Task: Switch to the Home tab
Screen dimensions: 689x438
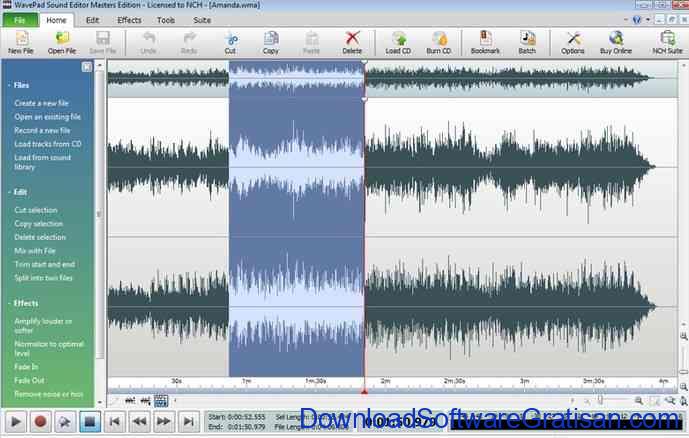Action: pyautogui.click(x=56, y=20)
